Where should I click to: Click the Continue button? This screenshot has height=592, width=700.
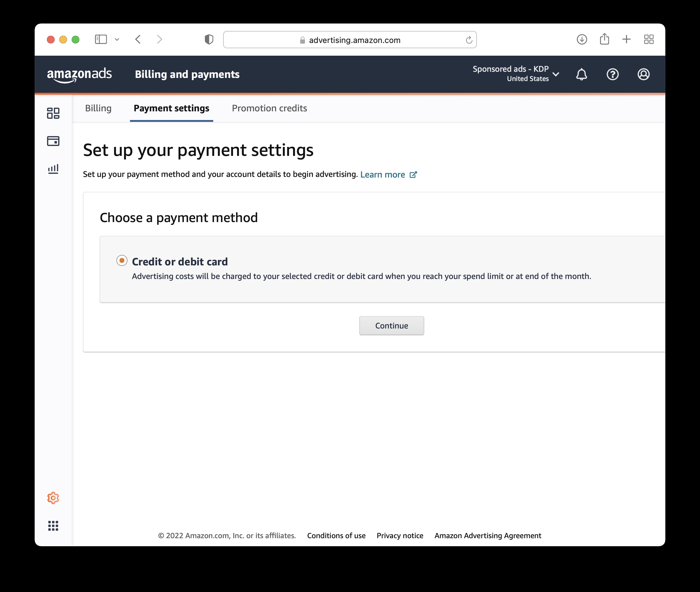[x=391, y=325]
